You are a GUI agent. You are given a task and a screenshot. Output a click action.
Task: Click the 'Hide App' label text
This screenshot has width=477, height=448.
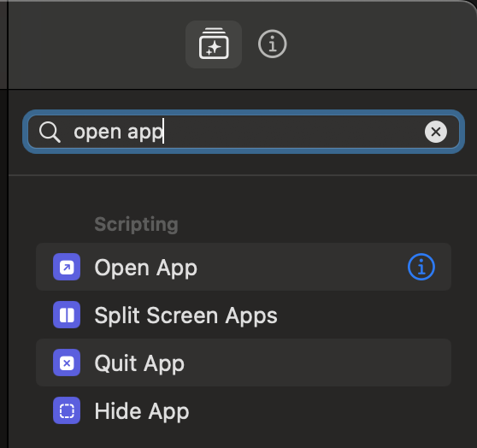[x=142, y=411]
